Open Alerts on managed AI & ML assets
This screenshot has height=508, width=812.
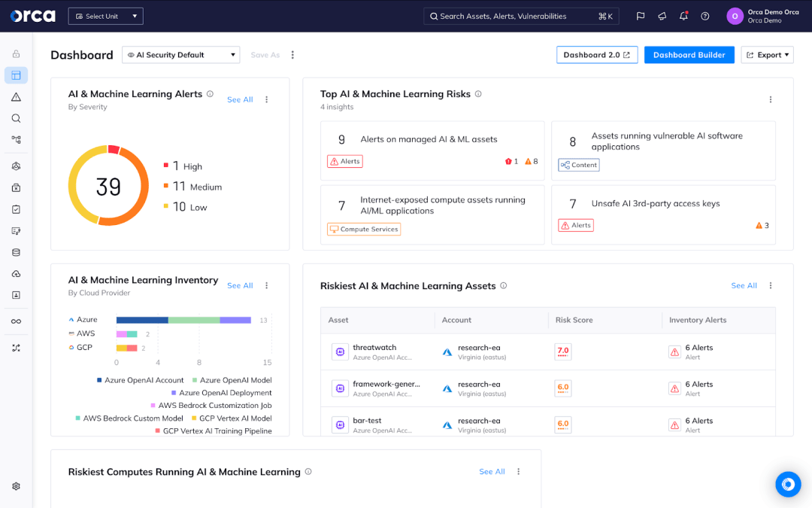coord(432,151)
